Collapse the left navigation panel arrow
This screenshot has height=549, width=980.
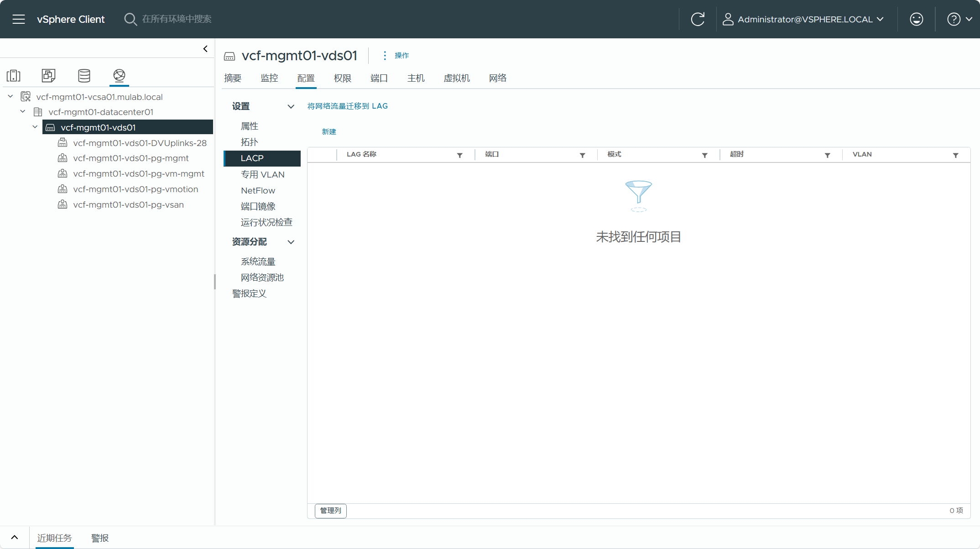pos(205,49)
